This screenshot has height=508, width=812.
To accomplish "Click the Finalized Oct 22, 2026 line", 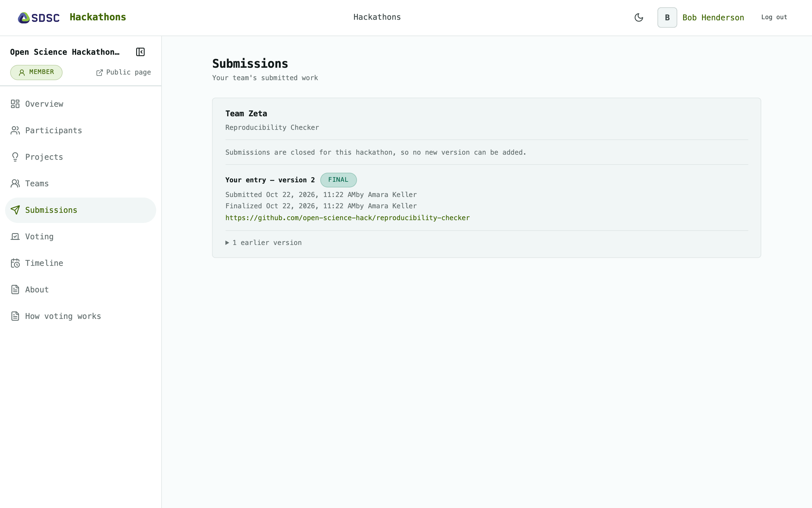I will [321, 206].
